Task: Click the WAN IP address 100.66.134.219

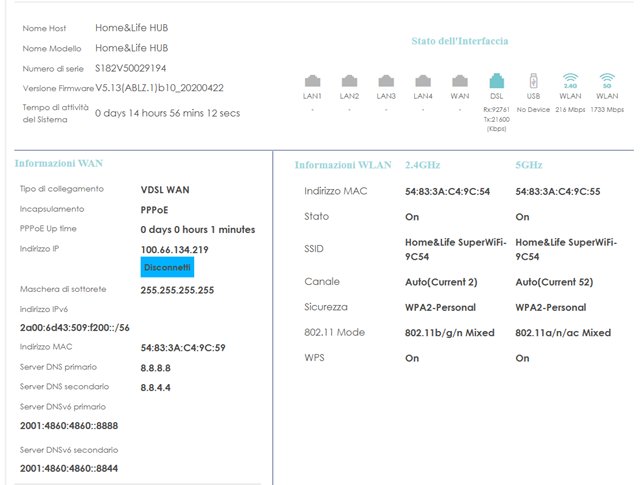Action: [175, 249]
